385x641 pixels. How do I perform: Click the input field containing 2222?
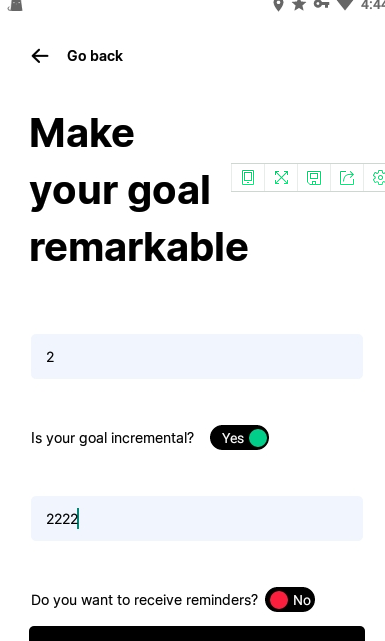coord(197,518)
